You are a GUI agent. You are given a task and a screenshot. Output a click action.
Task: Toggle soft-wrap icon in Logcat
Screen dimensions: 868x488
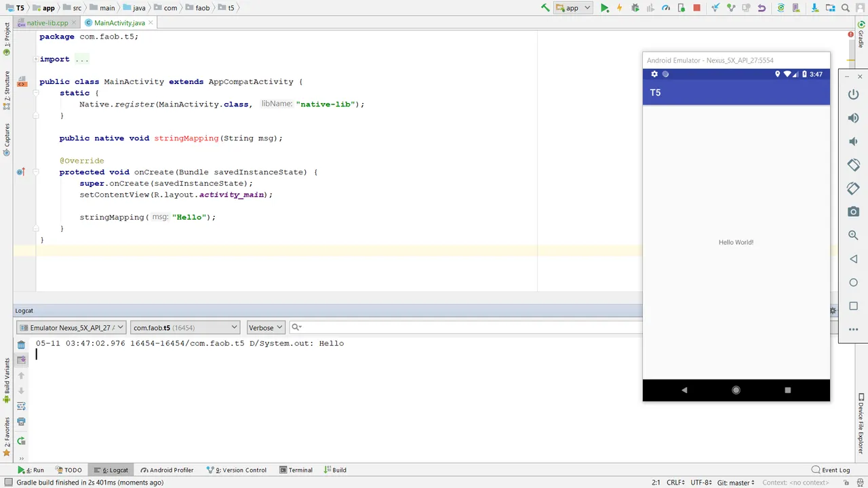click(21, 406)
